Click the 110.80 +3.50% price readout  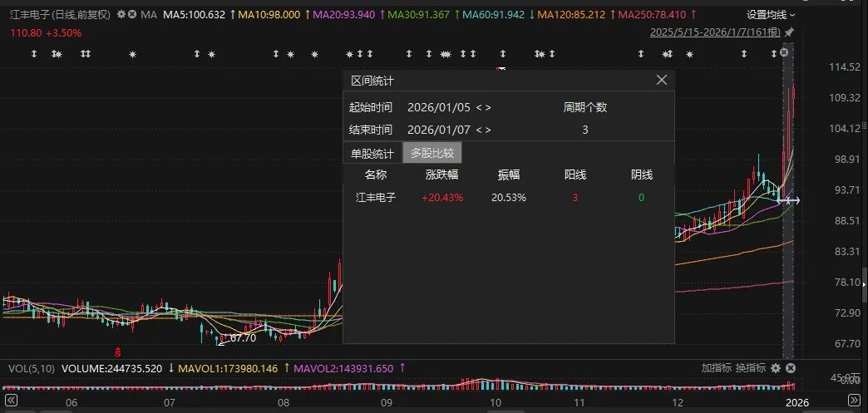tap(46, 33)
